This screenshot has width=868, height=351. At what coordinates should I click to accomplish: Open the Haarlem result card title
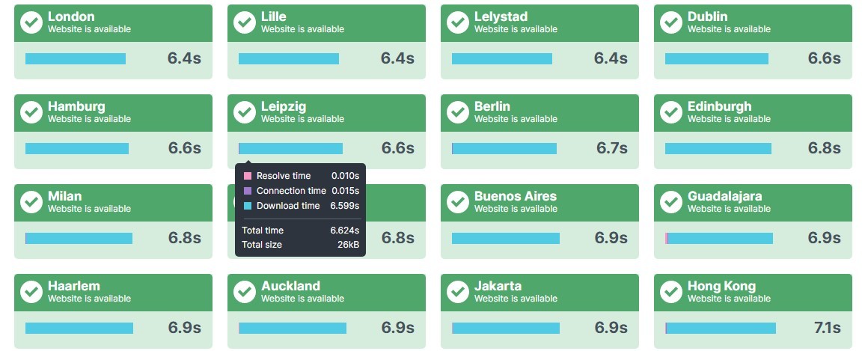[73, 286]
